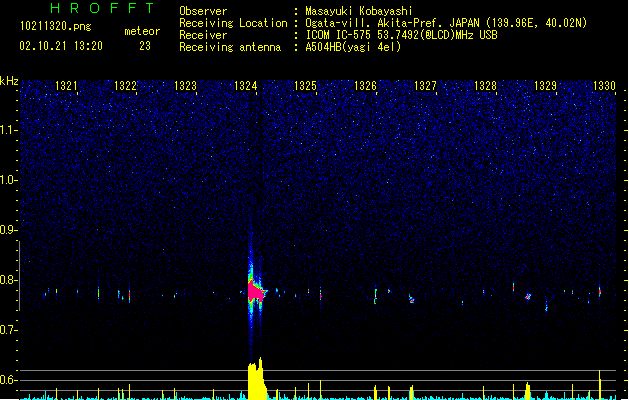This screenshot has width=629, height=400.
Task: Click the 0.8 kHz frequency label
Action: [x=9, y=280]
